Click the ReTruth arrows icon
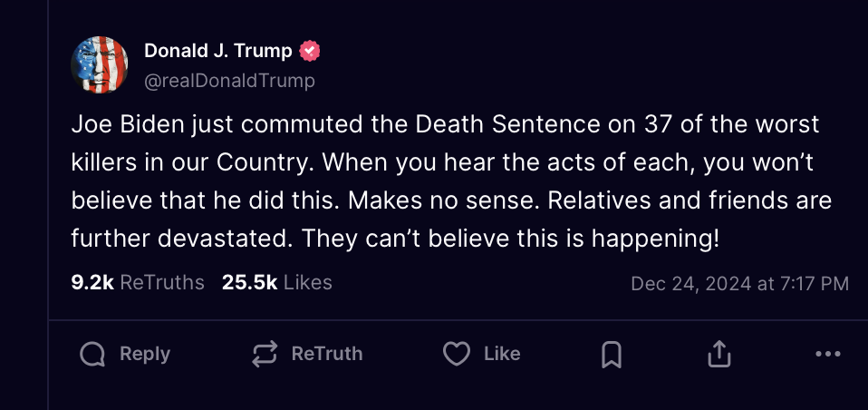The width and height of the screenshot is (868, 410). click(x=264, y=354)
